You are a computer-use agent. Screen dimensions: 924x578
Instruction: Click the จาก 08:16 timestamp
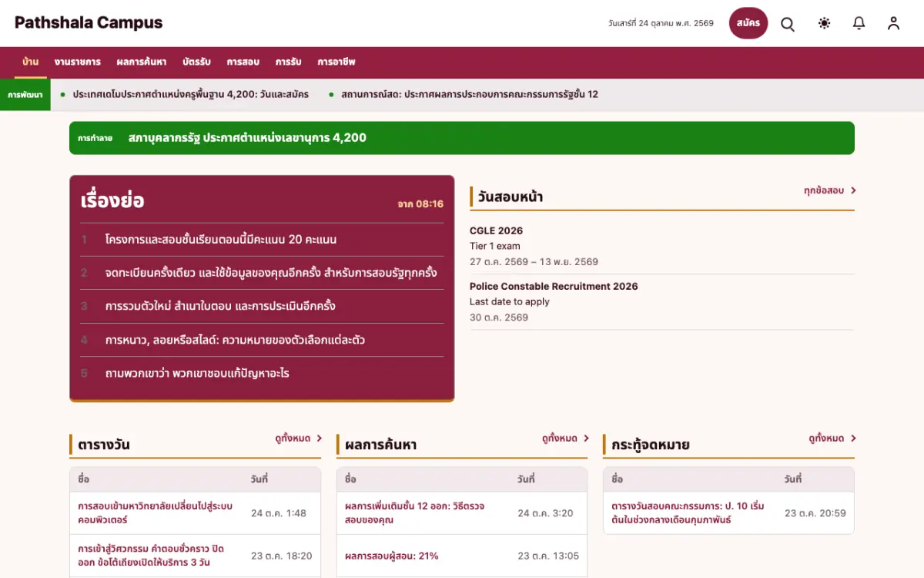[x=420, y=204]
